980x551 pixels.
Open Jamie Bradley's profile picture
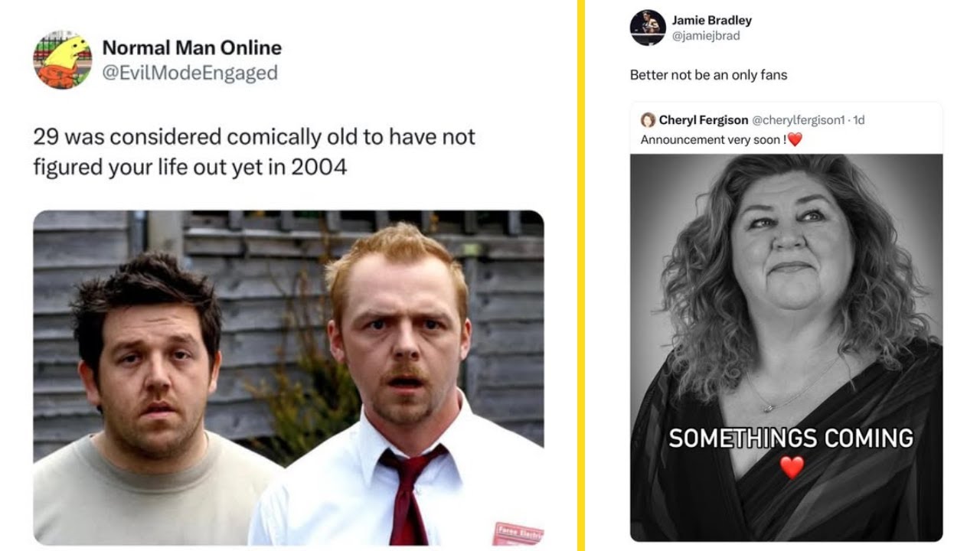pos(648,28)
